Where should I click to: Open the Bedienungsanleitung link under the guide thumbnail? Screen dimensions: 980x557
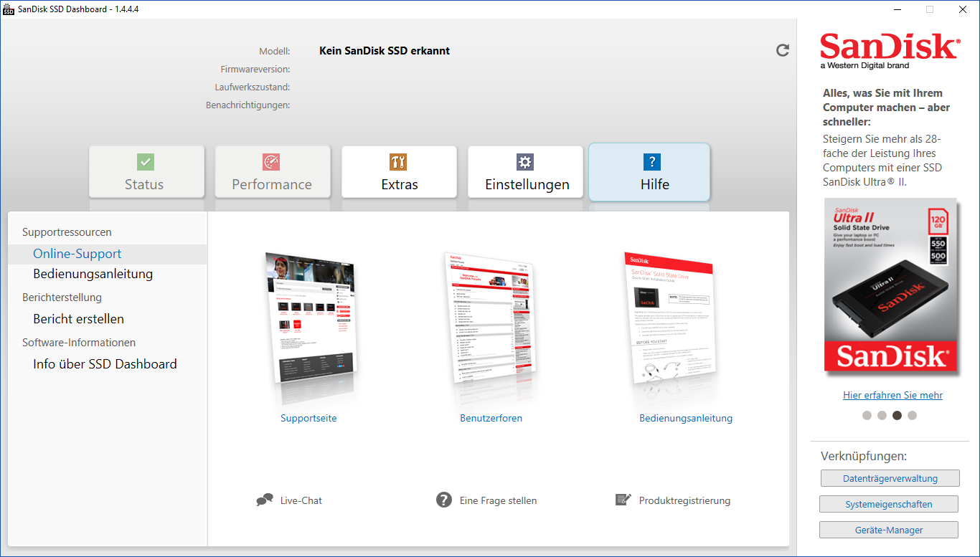686,418
